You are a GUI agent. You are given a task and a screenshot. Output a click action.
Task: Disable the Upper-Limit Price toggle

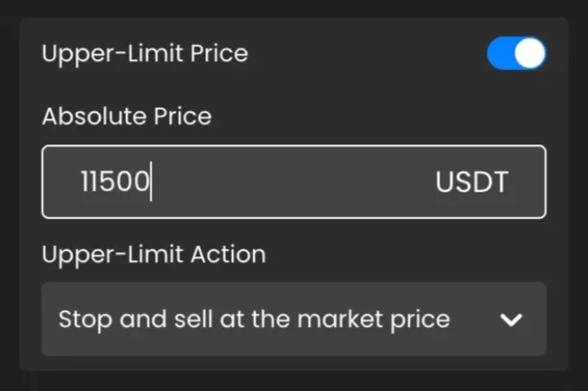(516, 53)
